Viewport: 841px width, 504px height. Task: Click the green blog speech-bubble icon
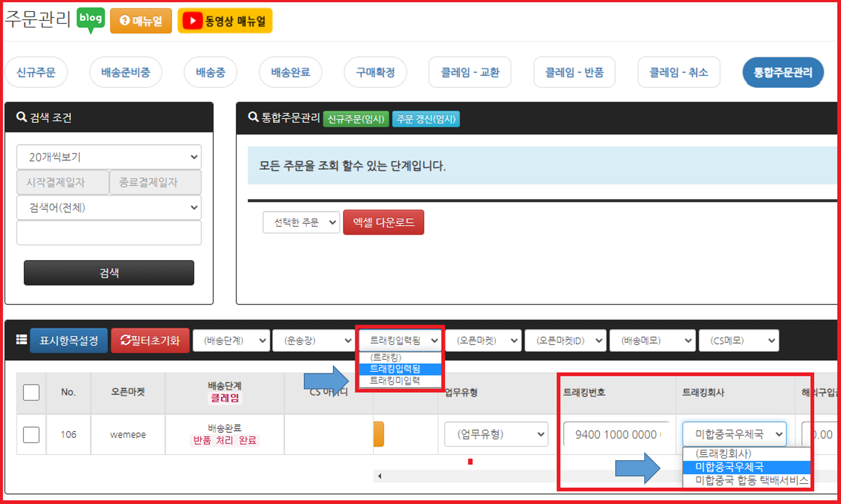[x=90, y=20]
